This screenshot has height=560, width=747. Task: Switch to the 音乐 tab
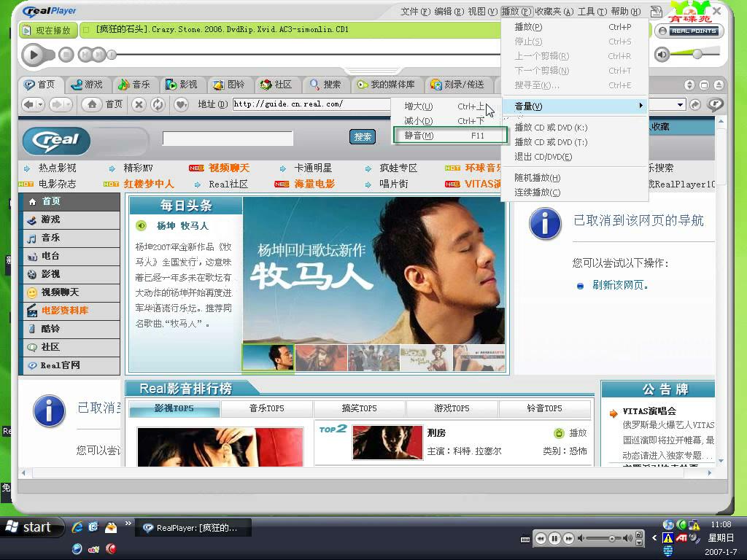134,85
